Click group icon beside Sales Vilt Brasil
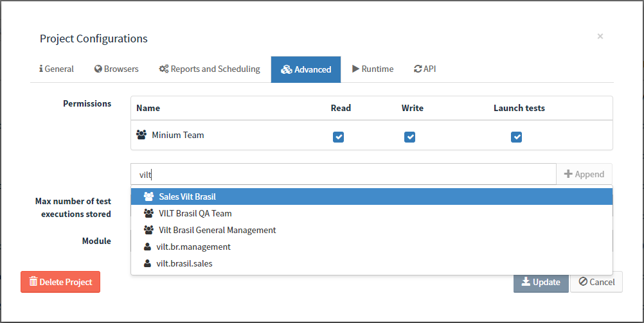The width and height of the screenshot is (644, 323). pyautogui.click(x=148, y=196)
